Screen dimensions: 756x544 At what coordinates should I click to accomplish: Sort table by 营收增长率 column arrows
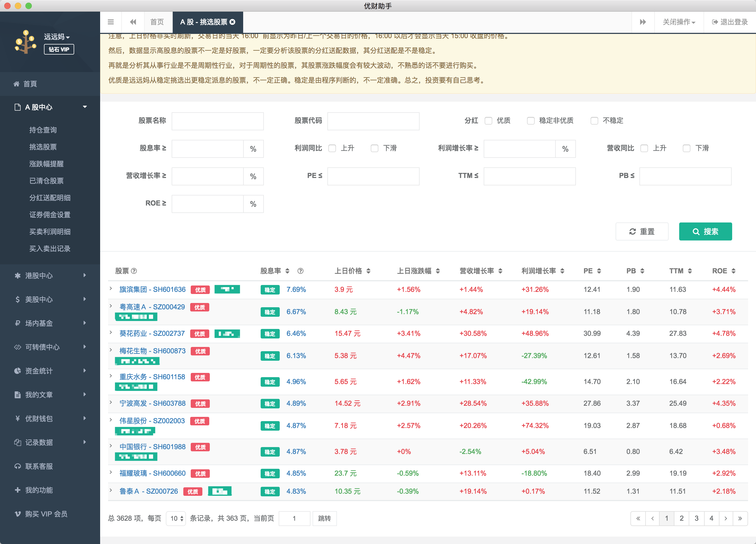[500, 271]
